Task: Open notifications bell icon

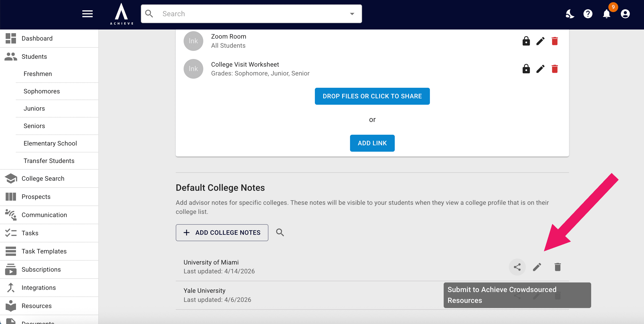Action: (x=606, y=14)
